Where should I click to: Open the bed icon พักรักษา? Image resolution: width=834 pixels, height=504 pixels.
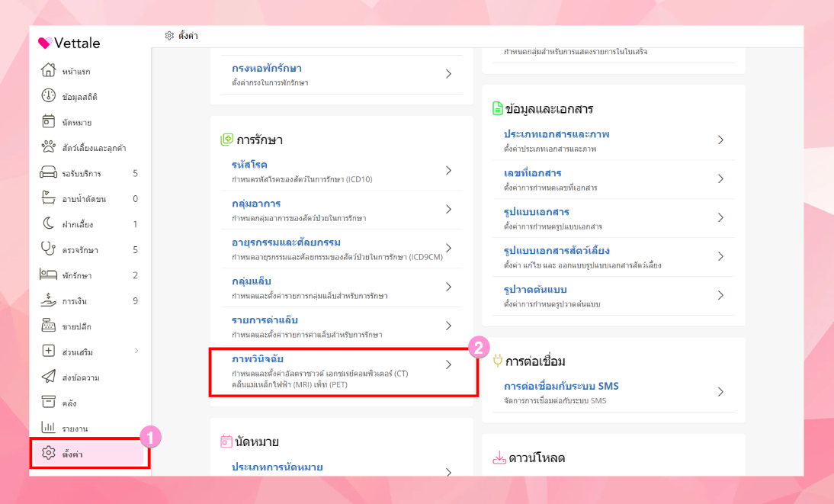(48, 274)
